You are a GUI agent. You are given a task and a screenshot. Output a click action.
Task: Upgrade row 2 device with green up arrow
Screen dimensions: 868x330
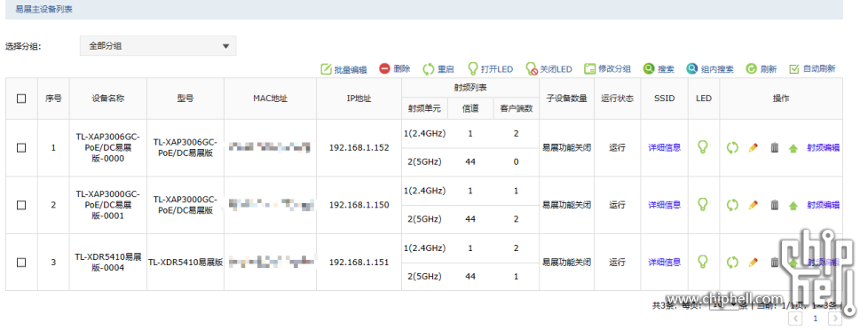[x=793, y=206]
